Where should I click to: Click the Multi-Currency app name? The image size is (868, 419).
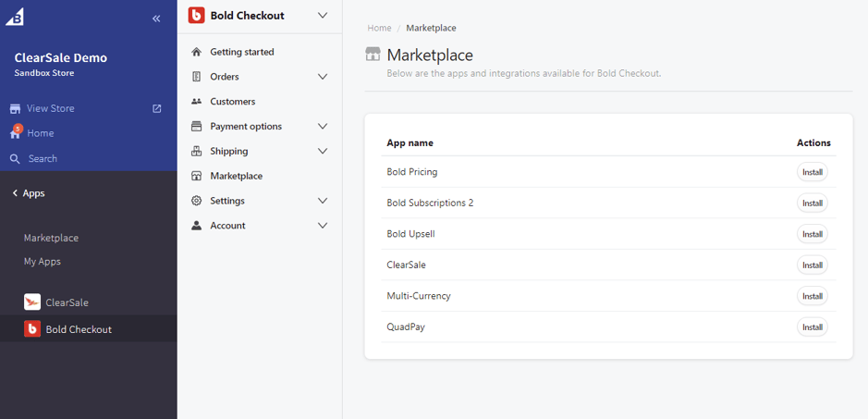click(x=419, y=296)
